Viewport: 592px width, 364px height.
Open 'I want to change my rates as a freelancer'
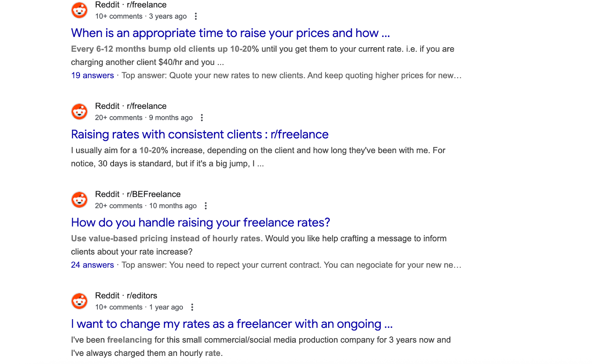232,324
